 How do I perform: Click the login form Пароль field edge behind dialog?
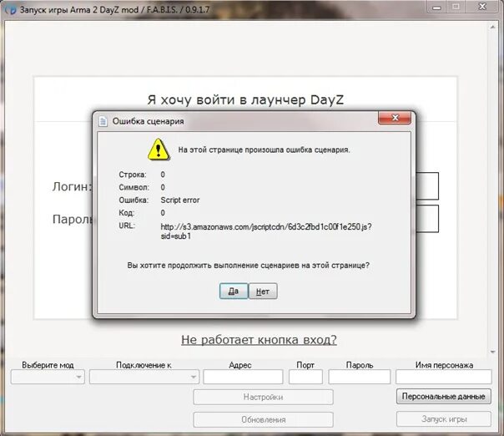tap(427, 219)
